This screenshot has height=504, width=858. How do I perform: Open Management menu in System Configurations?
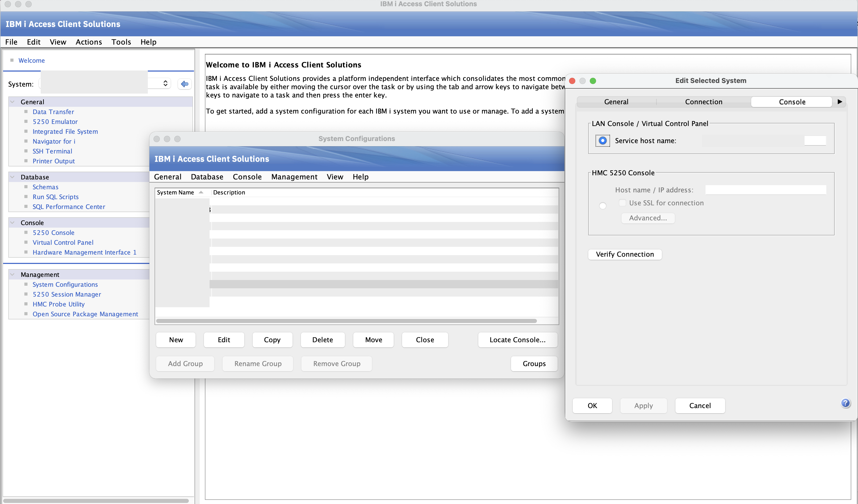[294, 177]
